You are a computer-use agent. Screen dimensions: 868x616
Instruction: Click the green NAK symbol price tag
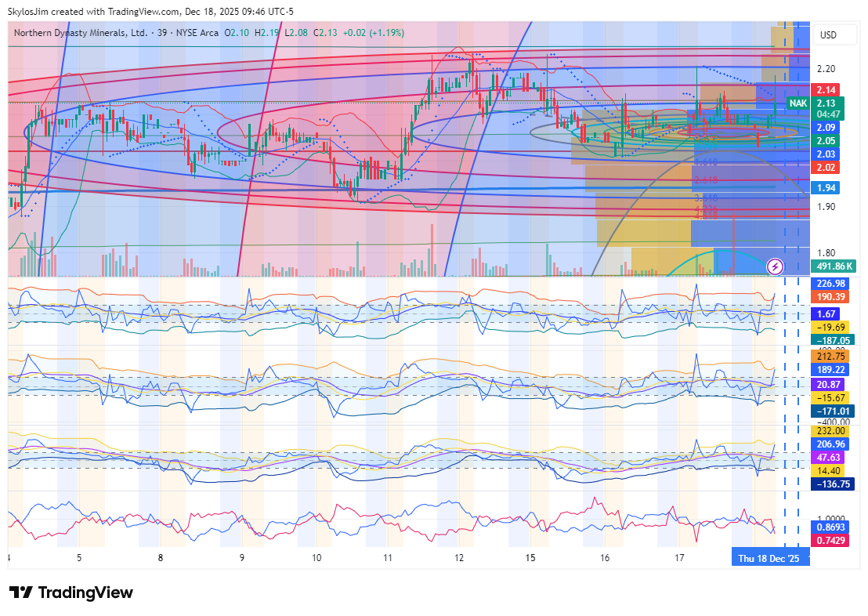click(x=797, y=103)
